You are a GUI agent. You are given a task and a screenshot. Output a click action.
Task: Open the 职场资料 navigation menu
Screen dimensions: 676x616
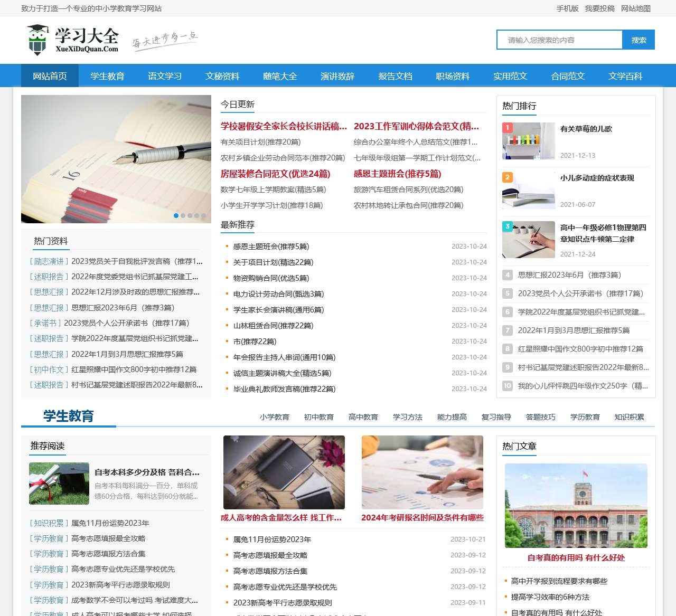[x=453, y=76]
